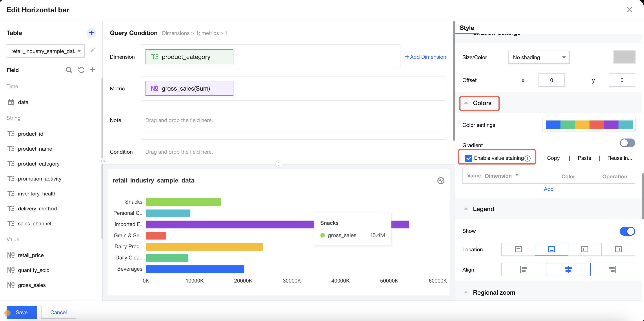Screen dimensions: 644x321
Task: Click the Offset x input field
Action: point(551,80)
